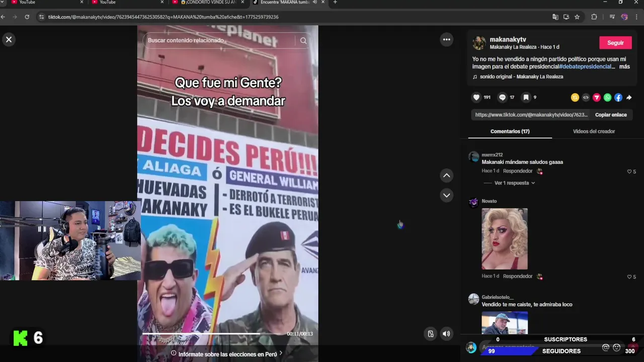This screenshot has width=644, height=362.
Task: Open mxrrrx212's profile avatar
Action: pyautogui.click(x=473, y=157)
